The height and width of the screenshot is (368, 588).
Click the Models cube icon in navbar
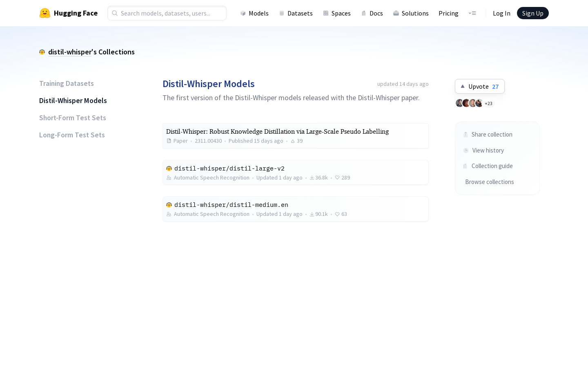243,13
